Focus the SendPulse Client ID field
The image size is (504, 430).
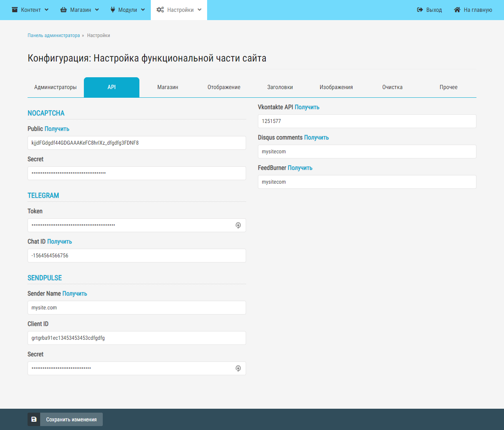[137, 338]
